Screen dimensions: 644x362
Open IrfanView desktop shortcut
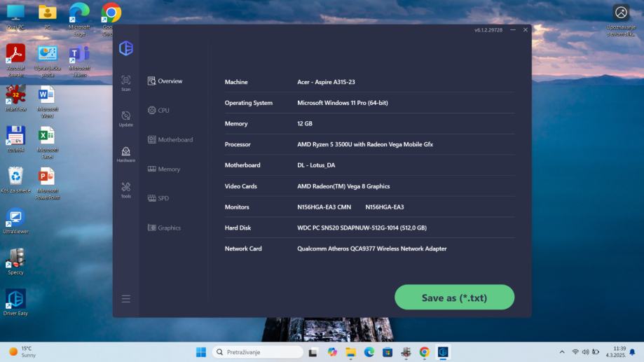[x=15, y=99]
